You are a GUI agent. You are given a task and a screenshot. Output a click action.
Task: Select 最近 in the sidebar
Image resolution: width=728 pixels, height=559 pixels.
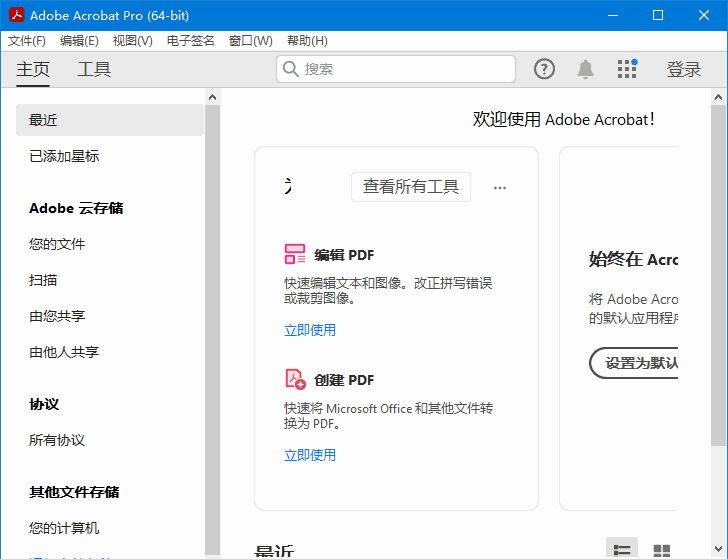click(110, 120)
